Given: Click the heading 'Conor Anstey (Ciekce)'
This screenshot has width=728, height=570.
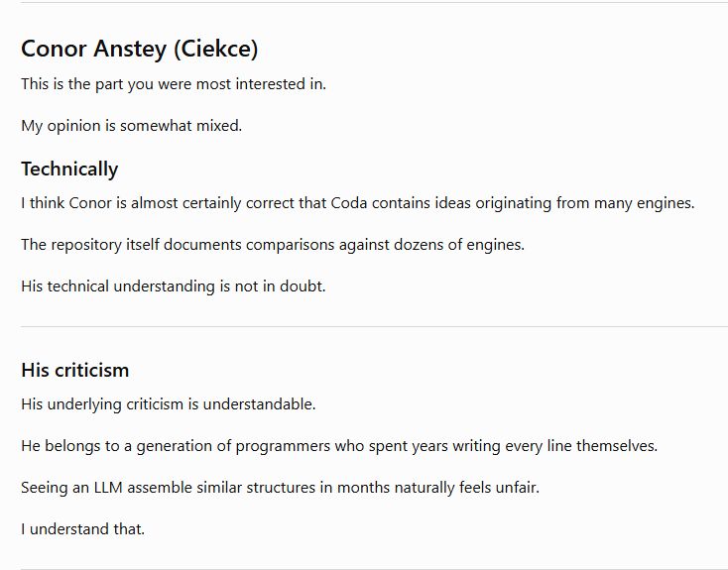Looking at the screenshot, I should pos(139,50).
